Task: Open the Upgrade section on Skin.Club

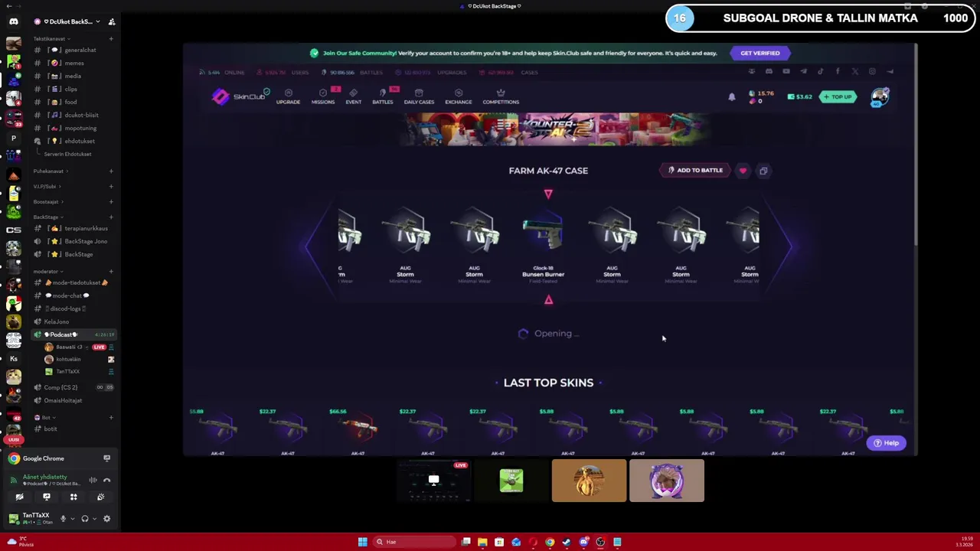Action: pyautogui.click(x=288, y=96)
